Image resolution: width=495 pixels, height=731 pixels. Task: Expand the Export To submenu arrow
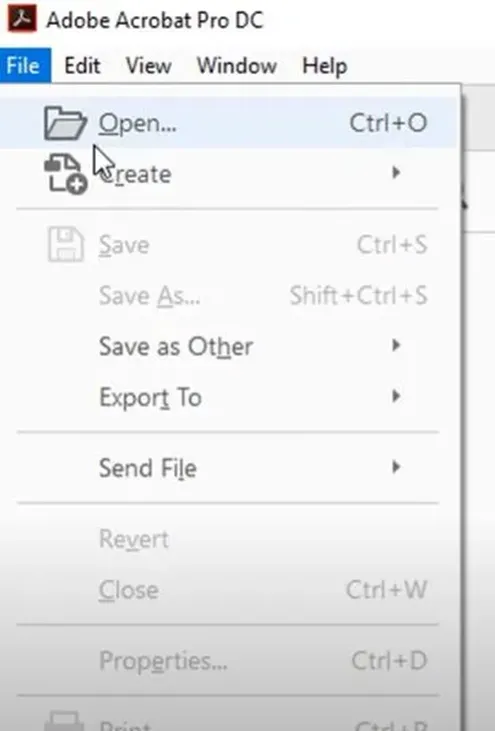pos(396,396)
